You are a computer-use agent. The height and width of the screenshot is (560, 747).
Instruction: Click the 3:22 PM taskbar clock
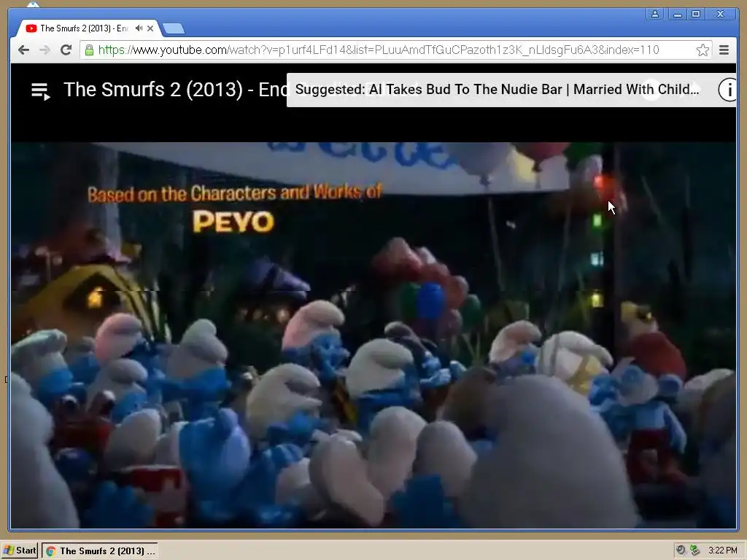tap(723, 551)
